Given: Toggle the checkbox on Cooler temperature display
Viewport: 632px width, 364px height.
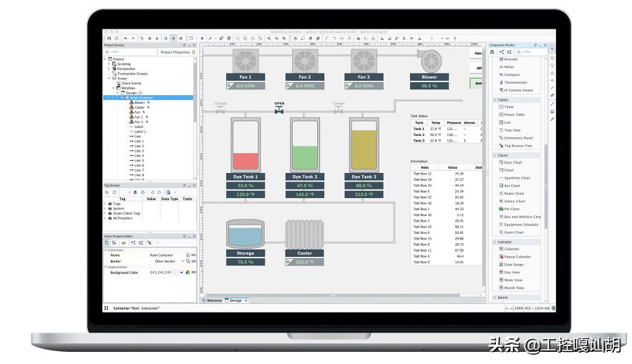Looking at the screenshot, I should tap(288, 262).
